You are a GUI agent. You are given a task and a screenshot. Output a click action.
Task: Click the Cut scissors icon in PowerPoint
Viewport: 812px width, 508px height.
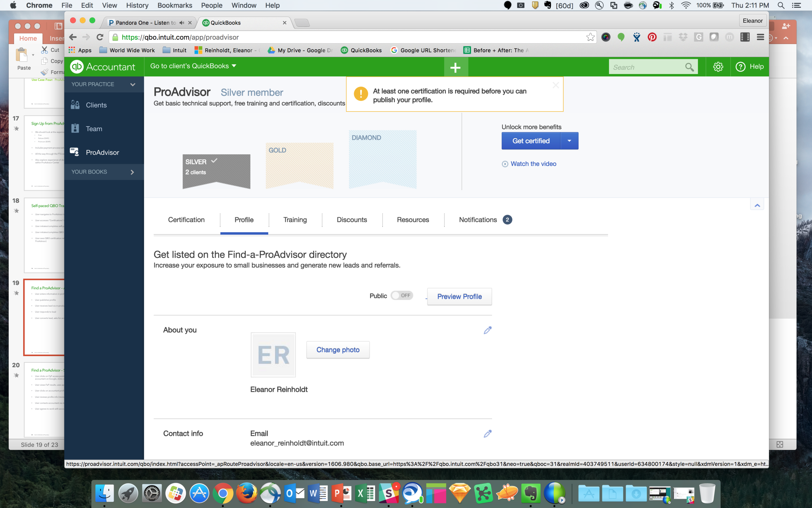(44, 50)
